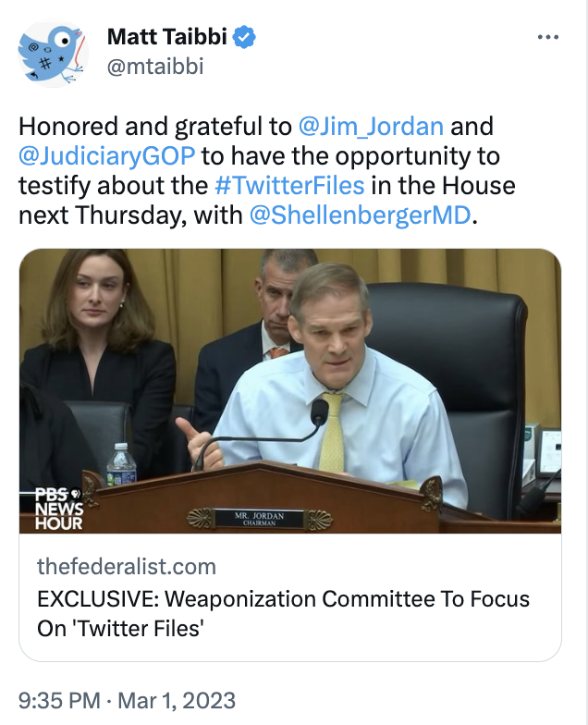Open the Weaponization Committee article headline
The height and width of the screenshot is (725, 588).
[x=283, y=613]
